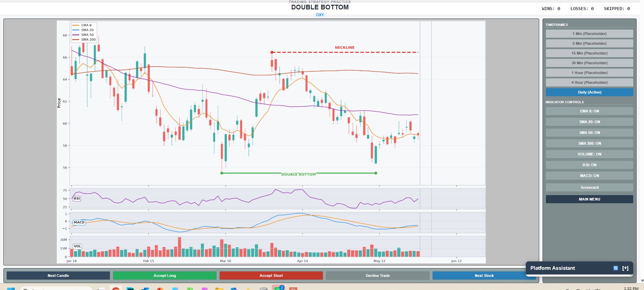The height and width of the screenshot is (290, 644).
Task: Click the INDICATOR CONTROLS section heading
Action: (564, 102)
